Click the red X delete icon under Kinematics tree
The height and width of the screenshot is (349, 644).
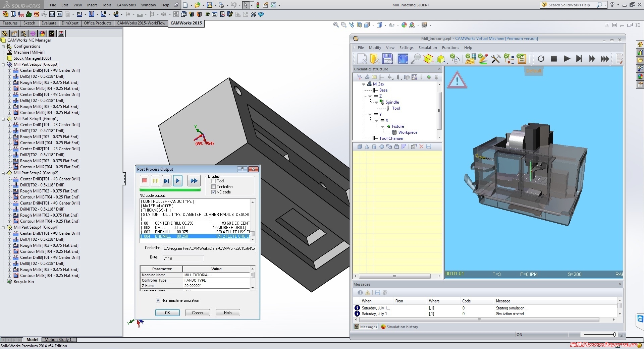pyautogui.click(x=421, y=147)
